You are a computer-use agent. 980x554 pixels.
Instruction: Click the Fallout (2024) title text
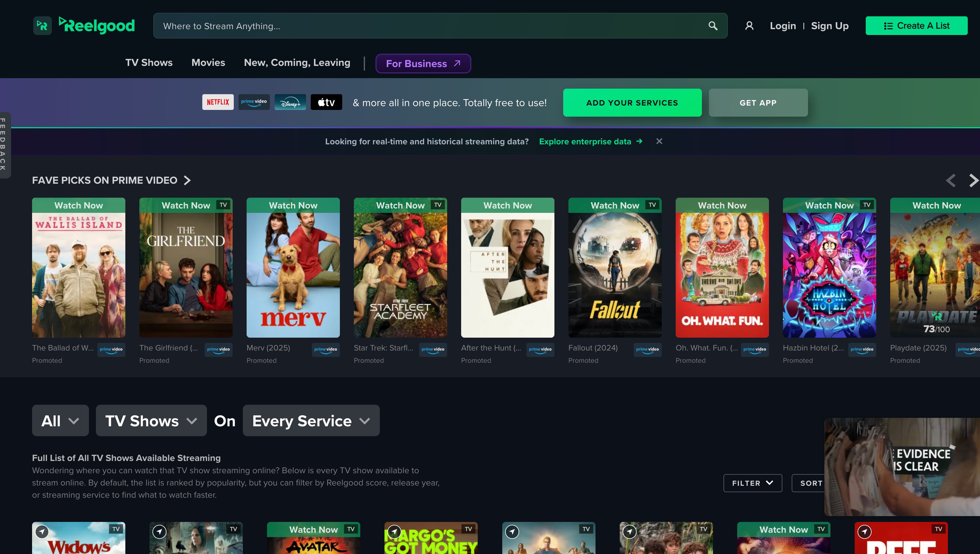point(593,348)
